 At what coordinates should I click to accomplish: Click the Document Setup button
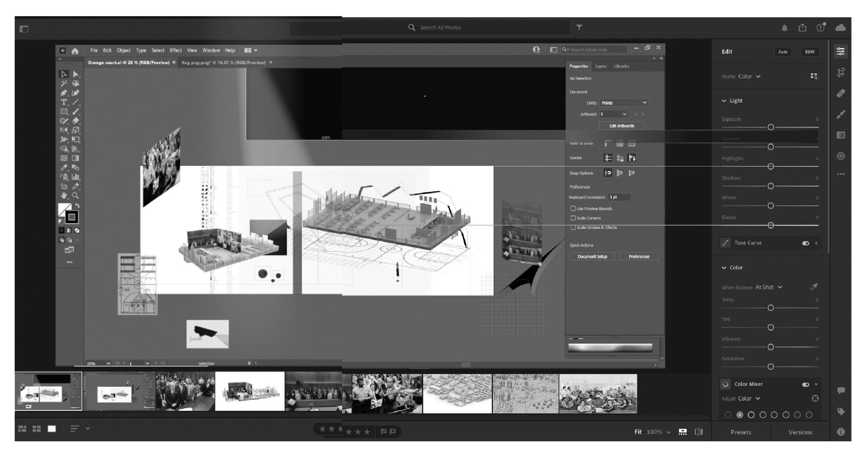point(592,257)
